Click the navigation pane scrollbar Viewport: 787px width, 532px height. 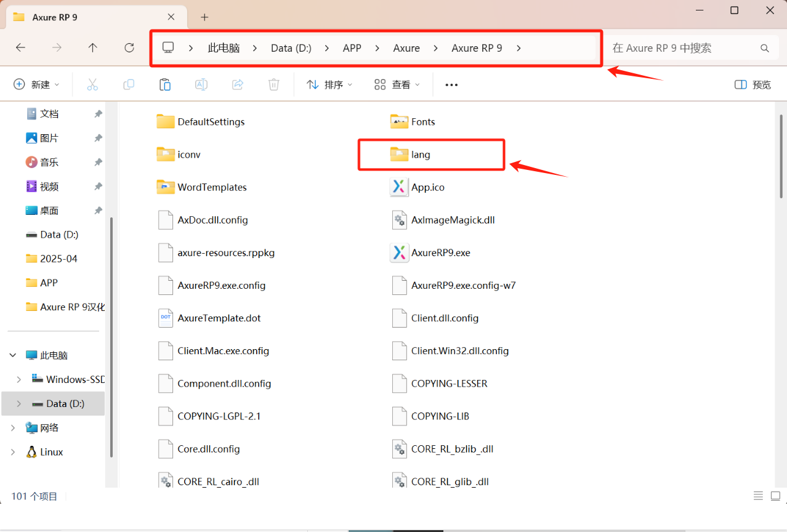pos(111,337)
